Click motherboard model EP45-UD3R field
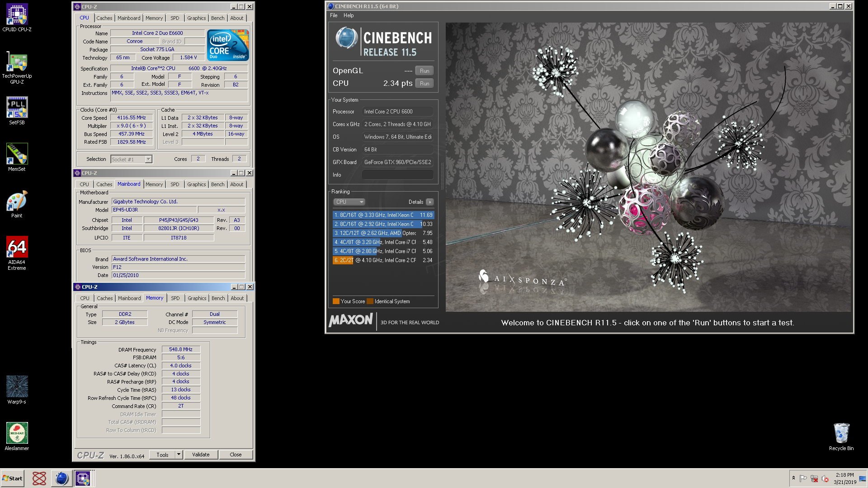The height and width of the screenshot is (488, 868). (x=154, y=210)
